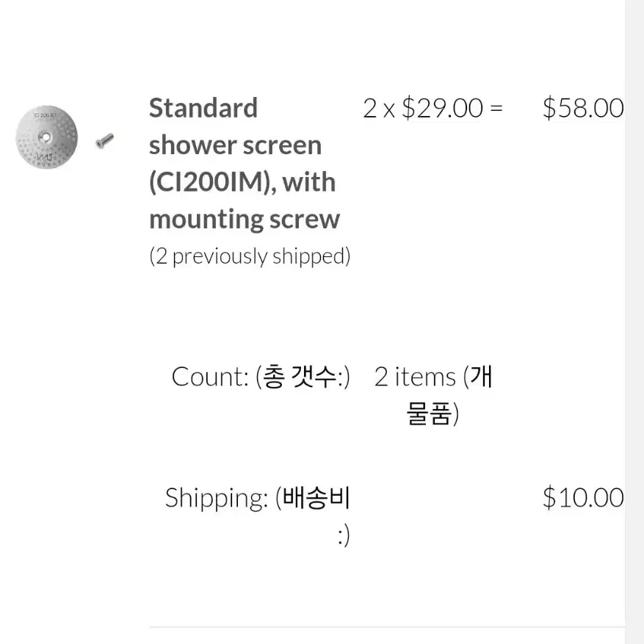644x644 pixels.
Task: Click the "mounting screw" words in title
Action: pyautogui.click(x=245, y=220)
